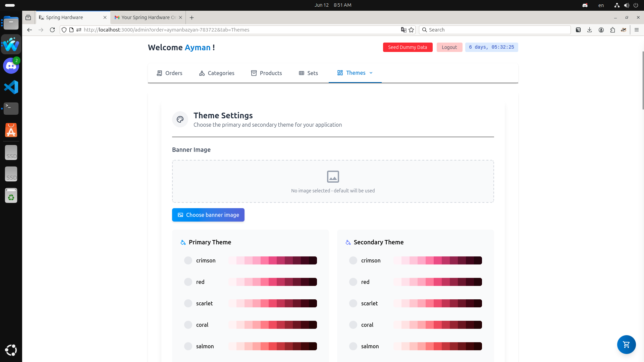Image resolution: width=644 pixels, height=362 pixels.
Task: Select crimson as Primary Theme
Action: click(188, 260)
